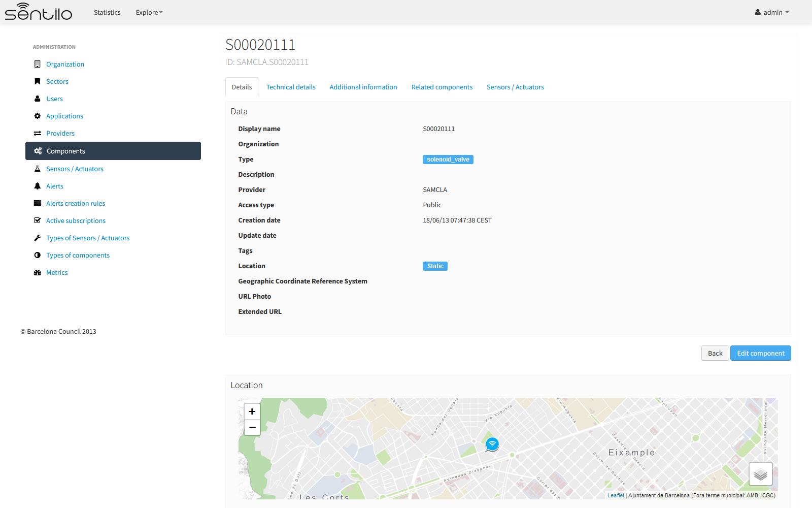The width and height of the screenshot is (812, 508).
Task: Click the Components cogs icon
Action: (38, 151)
